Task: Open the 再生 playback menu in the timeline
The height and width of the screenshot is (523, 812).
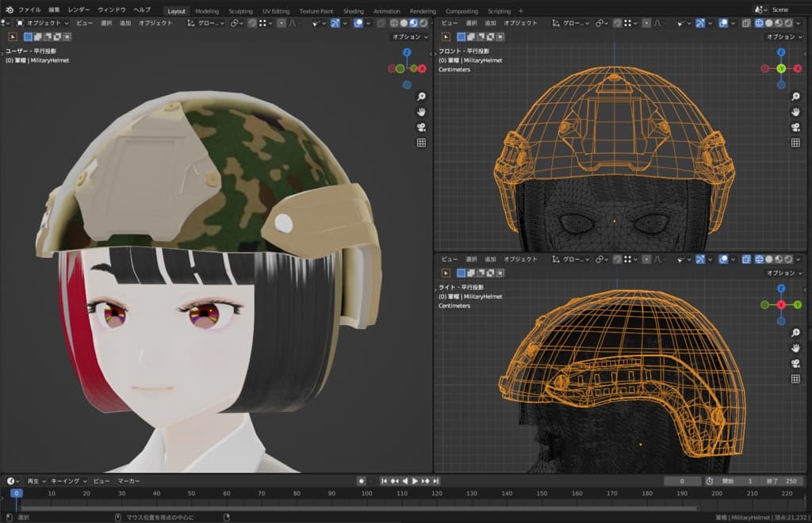Action: coord(36,481)
